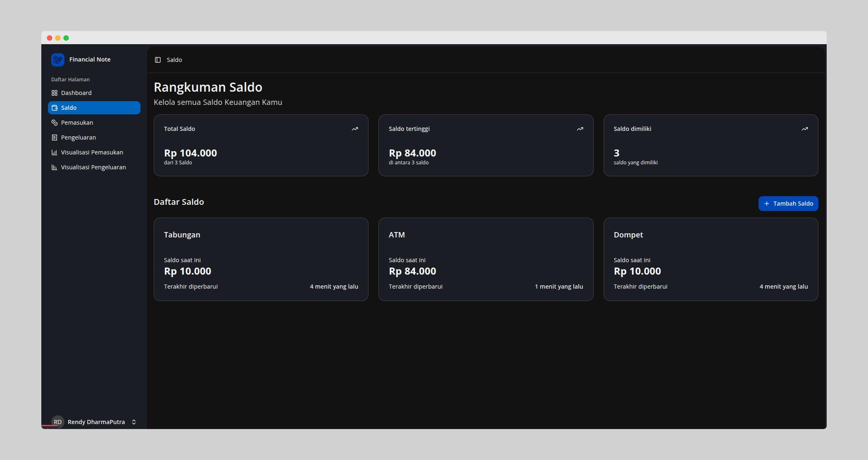Select the Pemasukan coins icon

click(54, 123)
